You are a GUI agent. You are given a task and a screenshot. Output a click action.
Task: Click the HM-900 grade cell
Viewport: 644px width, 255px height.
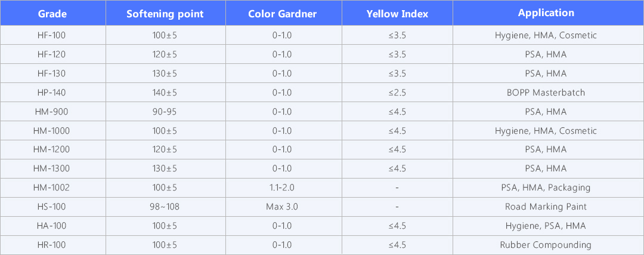[51, 112]
